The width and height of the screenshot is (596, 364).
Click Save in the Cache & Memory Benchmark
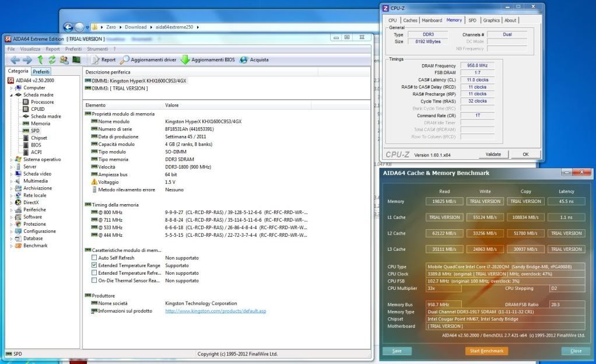[397, 351]
